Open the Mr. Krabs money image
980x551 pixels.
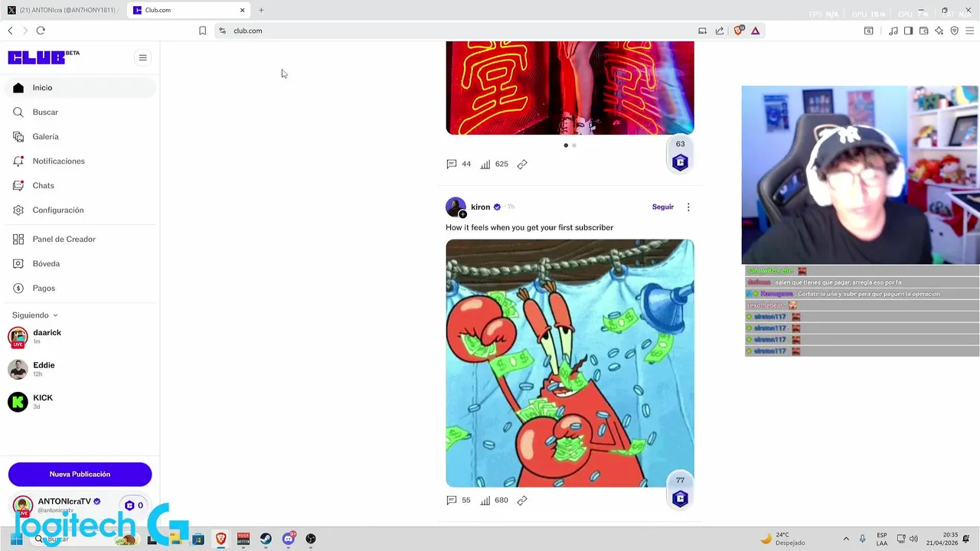click(570, 364)
